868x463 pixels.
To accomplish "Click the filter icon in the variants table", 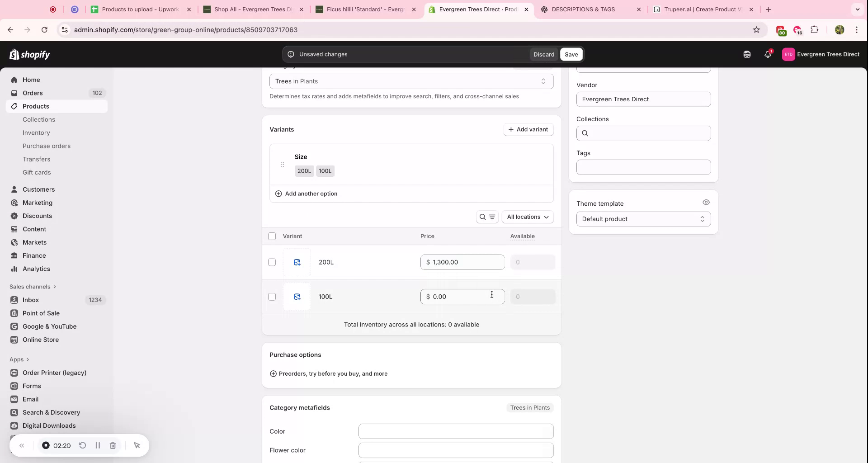I will click(x=493, y=217).
